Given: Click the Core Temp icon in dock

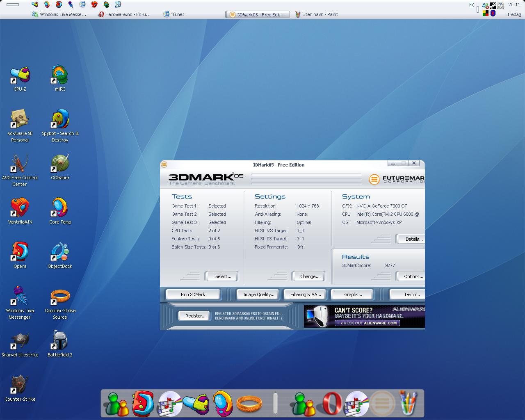Looking at the screenshot, I should coord(223,403).
